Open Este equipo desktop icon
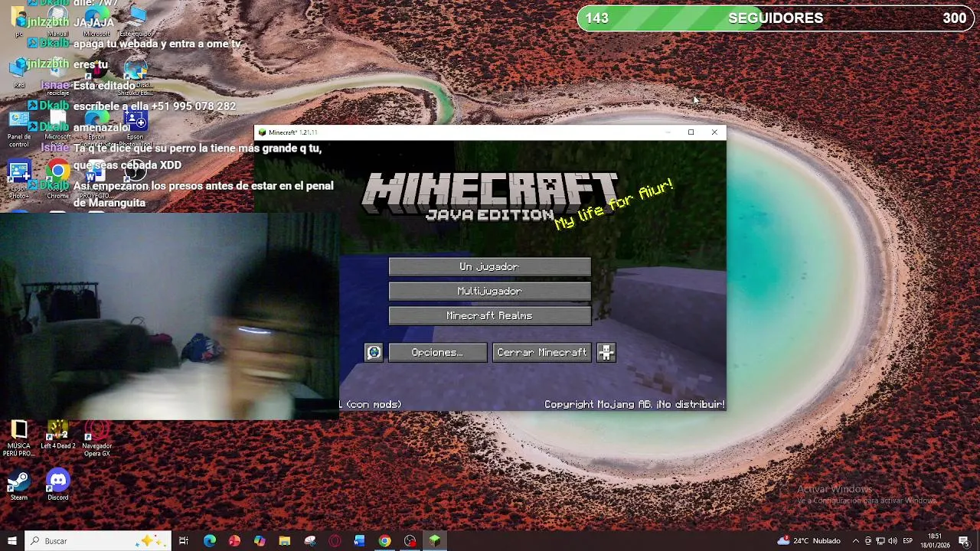 (136, 21)
